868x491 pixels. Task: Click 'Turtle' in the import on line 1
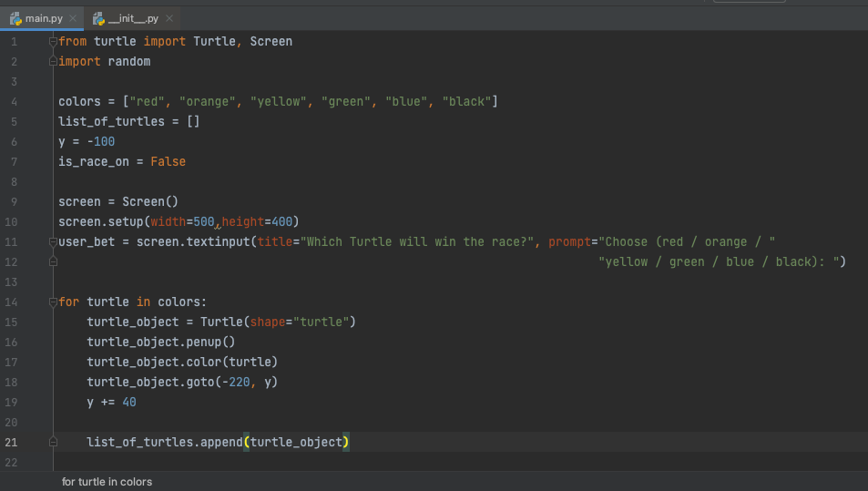tap(214, 42)
